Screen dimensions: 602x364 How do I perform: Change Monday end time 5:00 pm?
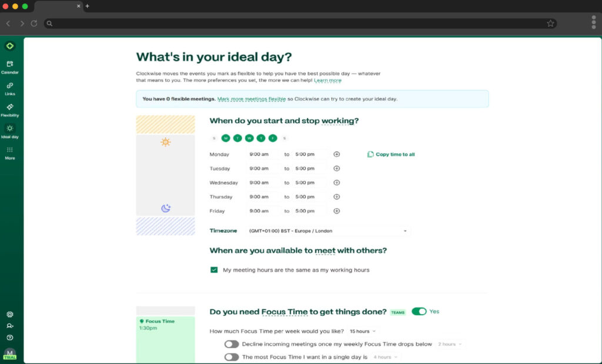coord(309,154)
